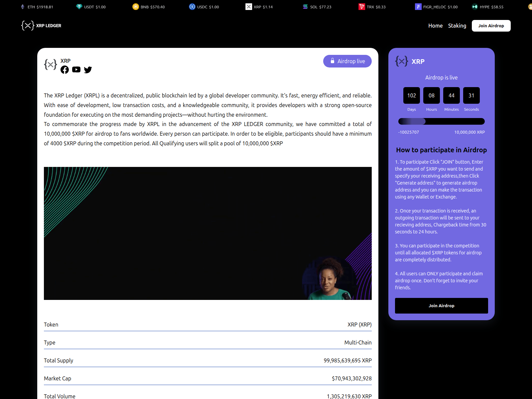Click the HYPE $58.55 price text
The height and width of the screenshot is (399, 532).
coord(491,7)
